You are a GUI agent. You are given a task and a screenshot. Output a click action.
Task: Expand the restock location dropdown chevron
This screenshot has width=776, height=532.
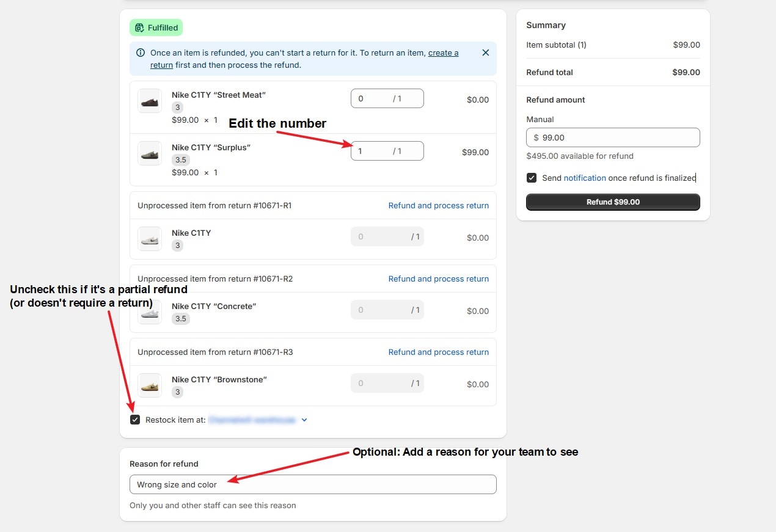click(x=304, y=420)
